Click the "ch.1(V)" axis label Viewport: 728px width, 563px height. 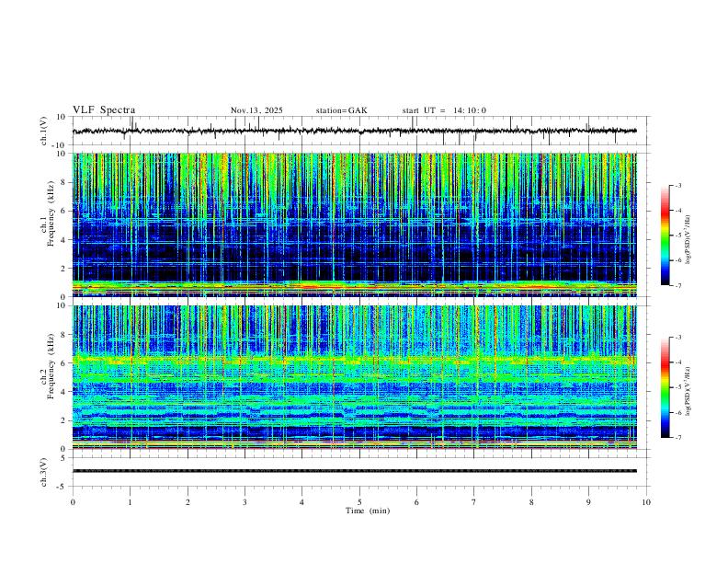44,131
